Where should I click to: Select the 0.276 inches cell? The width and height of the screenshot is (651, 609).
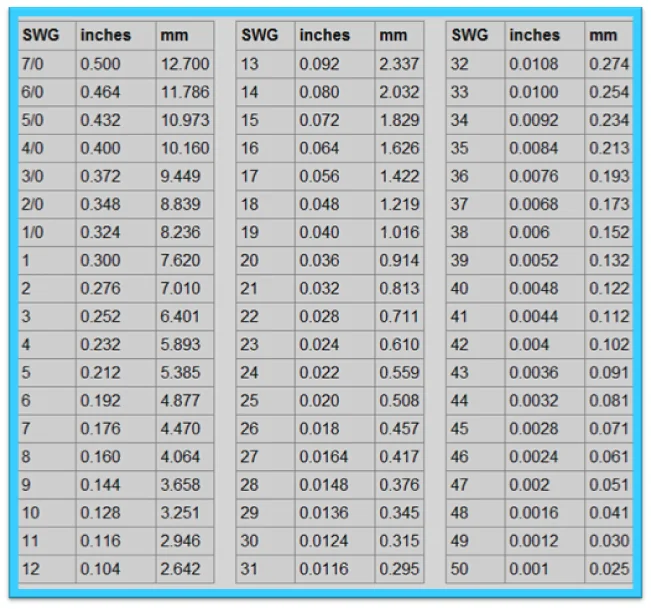[x=116, y=289]
